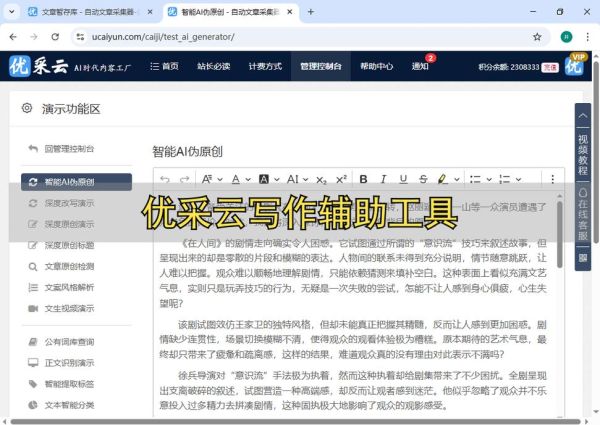The width and height of the screenshot is (600, 425).
Task: Click the browser address bar
Action: click(300, 36)
